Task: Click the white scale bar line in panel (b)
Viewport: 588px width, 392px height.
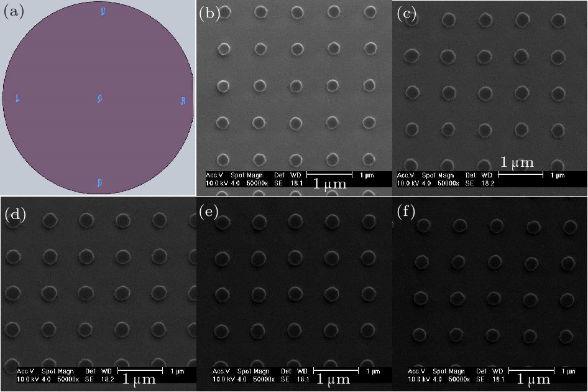Action: point(329,174)
